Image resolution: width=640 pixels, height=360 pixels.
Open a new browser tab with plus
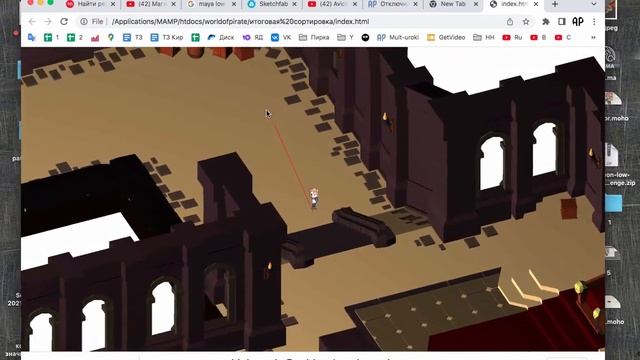coord(555,4)
